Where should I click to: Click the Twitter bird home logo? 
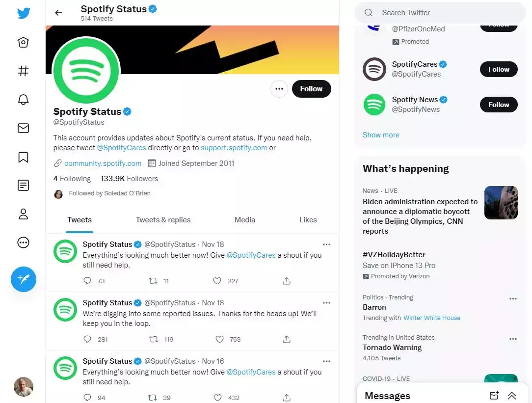pyautogui.click(x=23, y=13)
